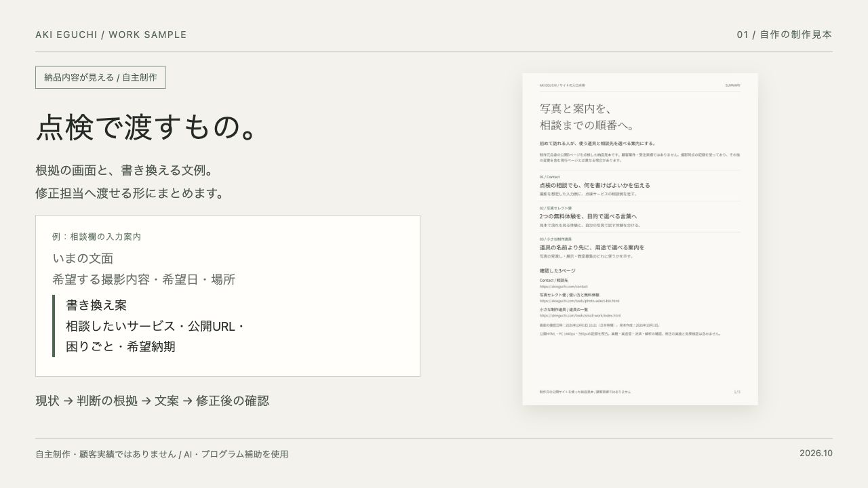Open the small-work/index.html URL in the preview
Screen dimensions: 868x488
[580, 315]
